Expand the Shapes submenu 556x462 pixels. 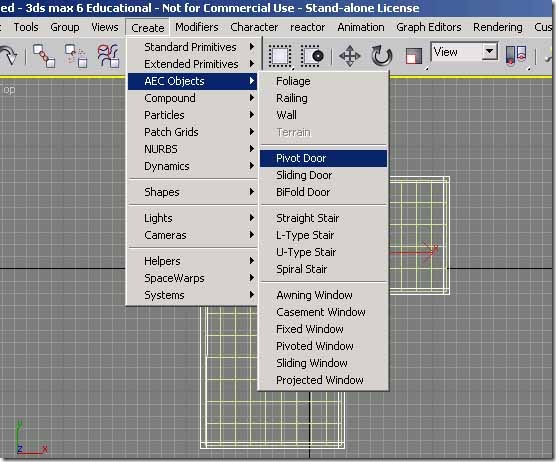(192, 192)
